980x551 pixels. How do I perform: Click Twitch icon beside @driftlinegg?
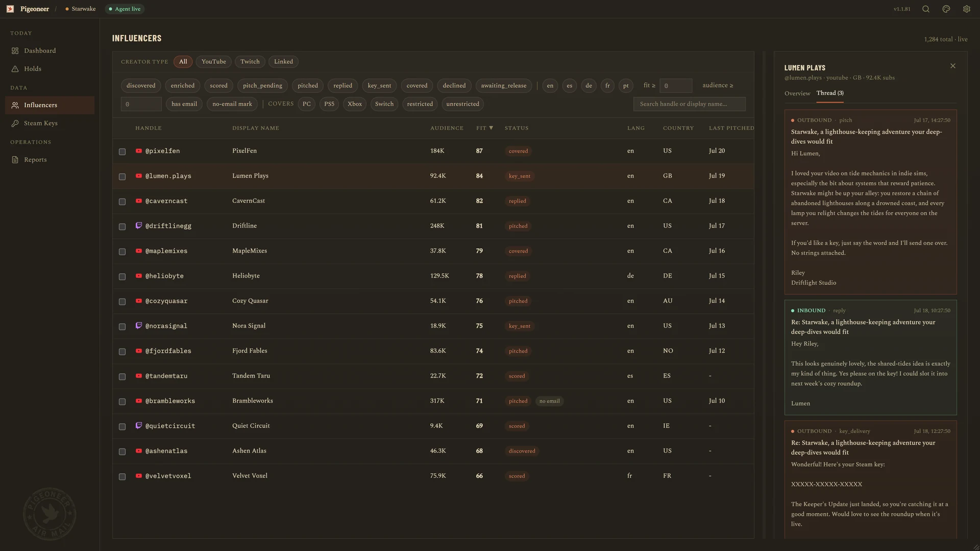point(139,226)
